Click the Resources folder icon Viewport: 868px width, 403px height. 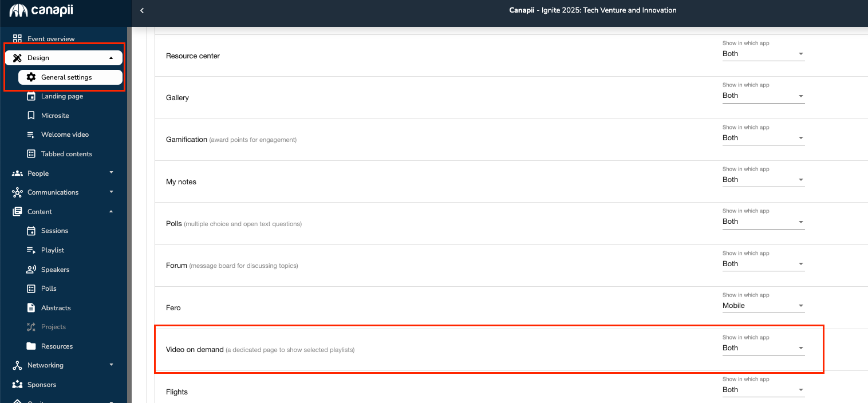[x=31, y=346]
